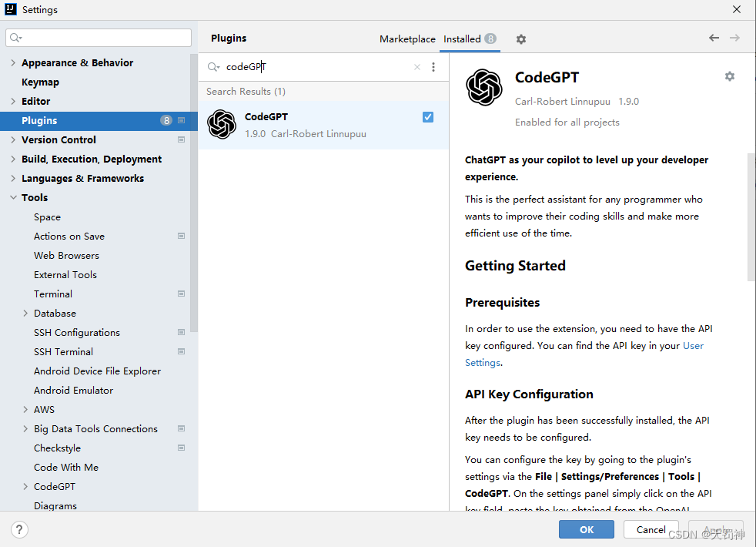Click project-level icon beside Terminal
The width and height of the screenshot is (756, 547).
181,294
